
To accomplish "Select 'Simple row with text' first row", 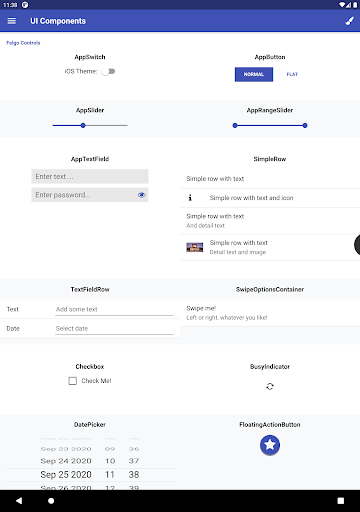I will [x=270, y=179].
